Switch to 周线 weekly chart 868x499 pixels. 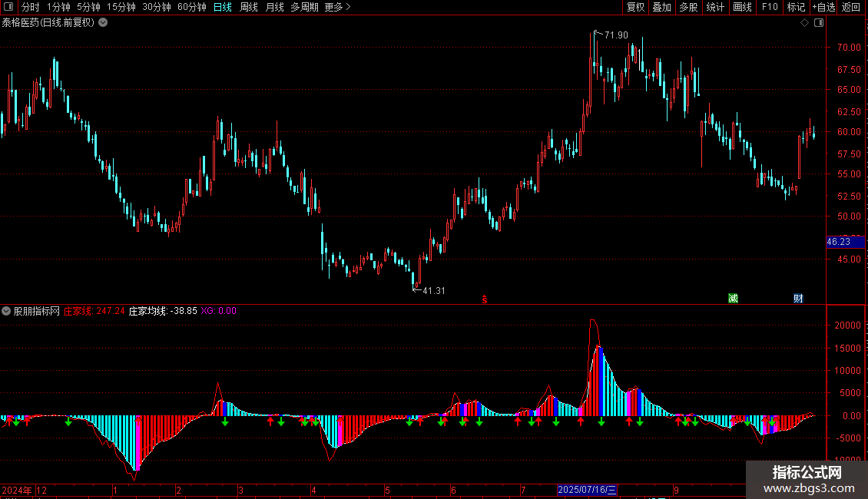point(249,7)
